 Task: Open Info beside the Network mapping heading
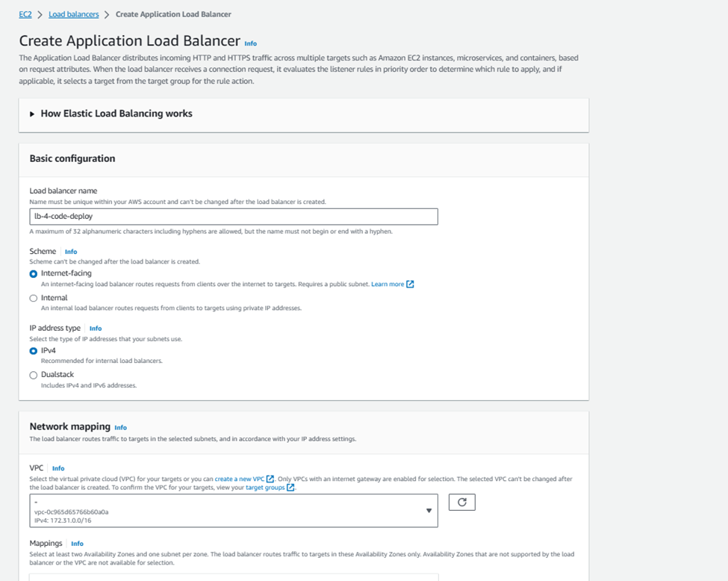click(121, 427)
